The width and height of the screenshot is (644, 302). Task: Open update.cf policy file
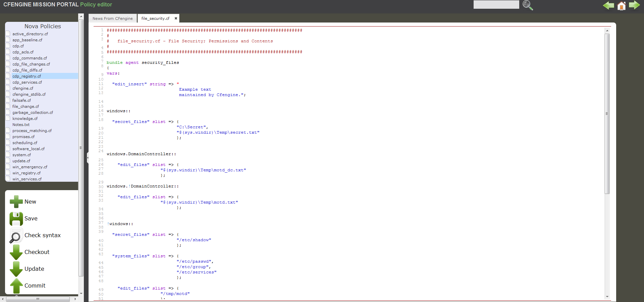click(x=21, y=161)
